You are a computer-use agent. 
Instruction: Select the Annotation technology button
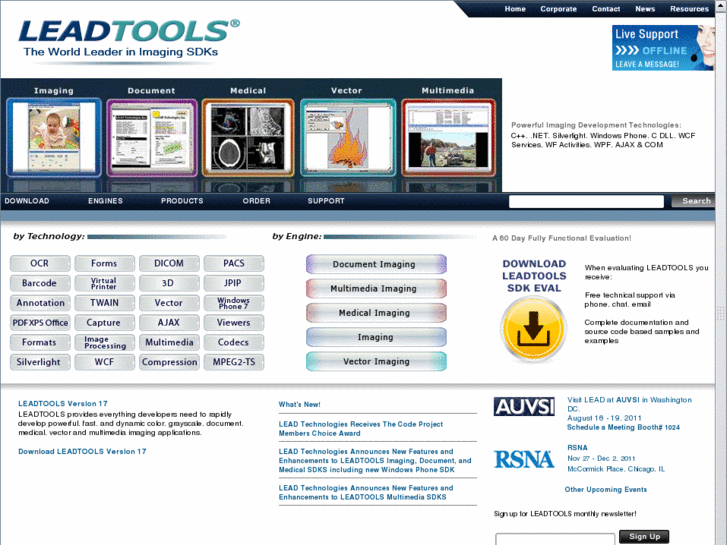click(x=40, y=303)
